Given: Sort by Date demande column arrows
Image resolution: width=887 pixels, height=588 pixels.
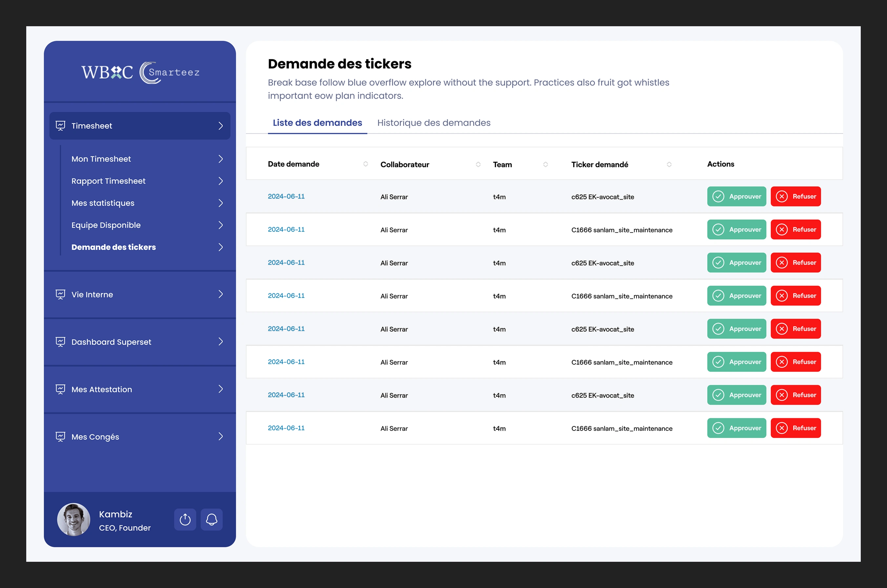Looking at the screenshot, I should (x=365, y=164).
